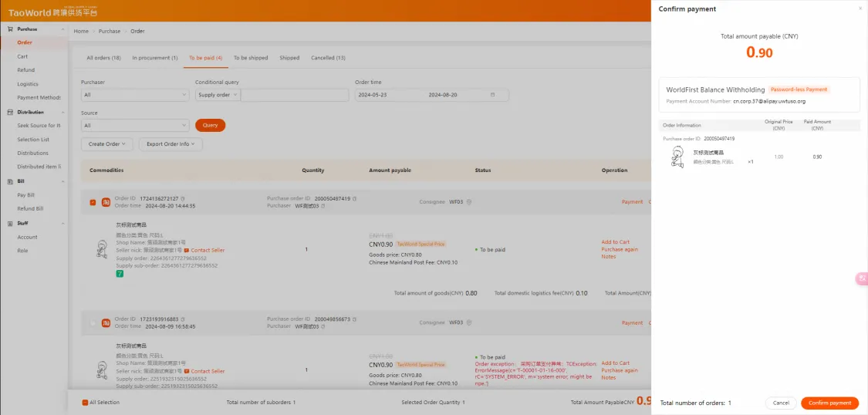Open the Shipped tab
This screenshot has width=868, height=415.
pyautogui.click(x=289, y=58)
